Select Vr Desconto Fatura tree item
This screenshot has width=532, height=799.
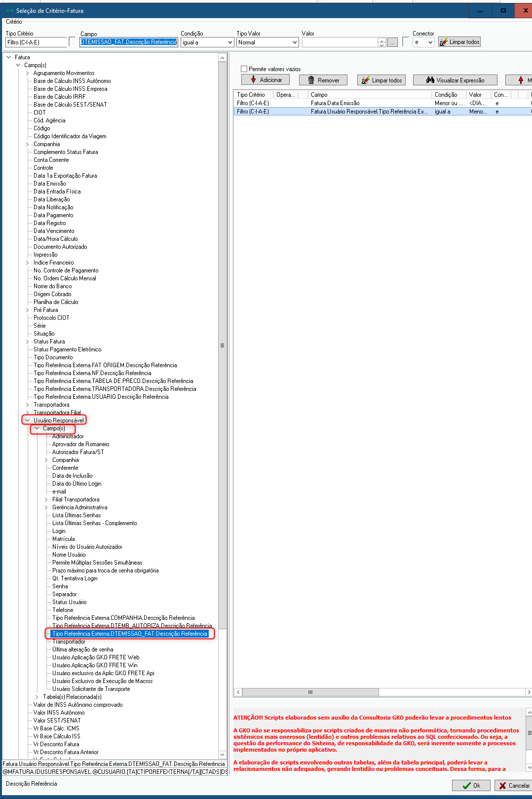point(56,744)
